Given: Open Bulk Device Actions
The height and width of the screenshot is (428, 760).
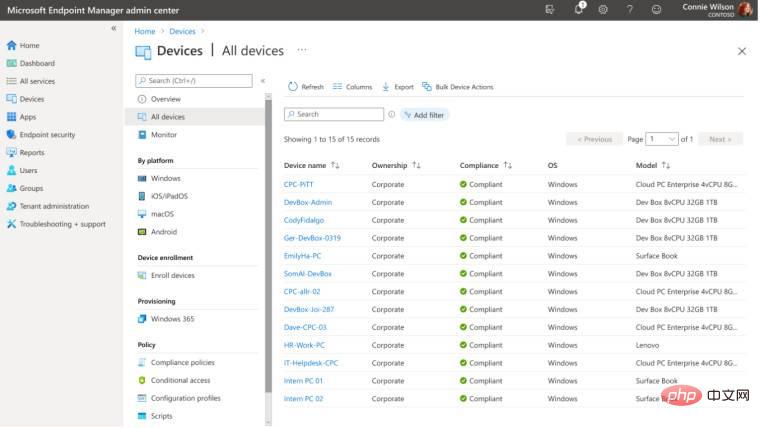Looking at the screenshot, I should point(458,87).
